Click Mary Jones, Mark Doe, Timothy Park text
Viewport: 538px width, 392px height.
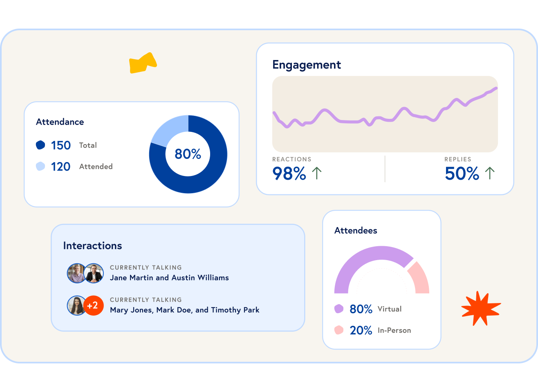[184, 310]
